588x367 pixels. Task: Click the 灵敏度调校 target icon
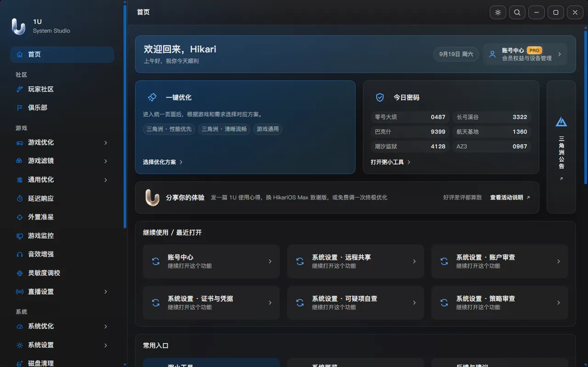coord(20,273)
